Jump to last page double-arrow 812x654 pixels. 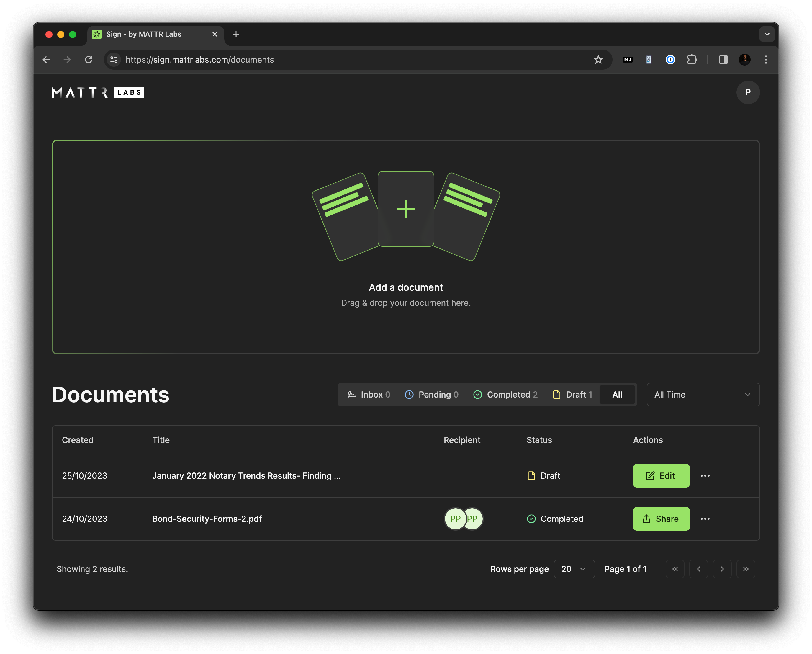pos(745,569)
